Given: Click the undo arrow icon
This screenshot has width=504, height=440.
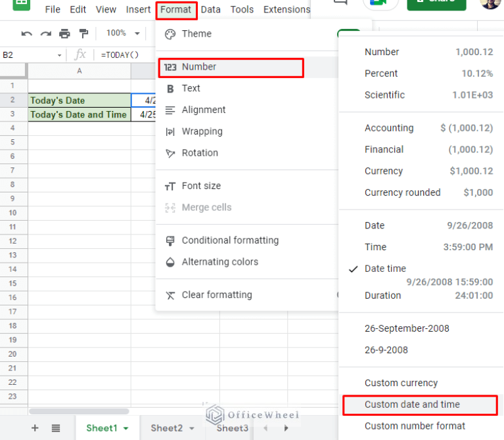Looking at the screenshot, I should 27,33.
